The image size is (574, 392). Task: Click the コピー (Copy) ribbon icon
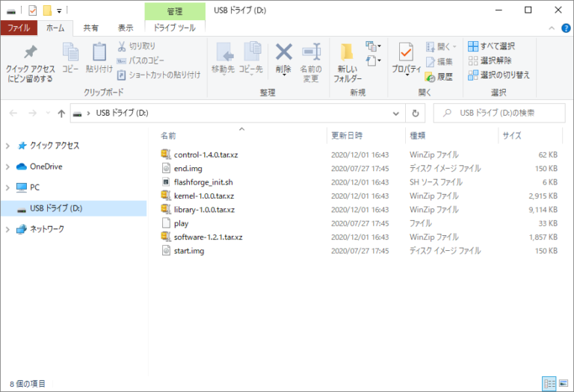70,52
